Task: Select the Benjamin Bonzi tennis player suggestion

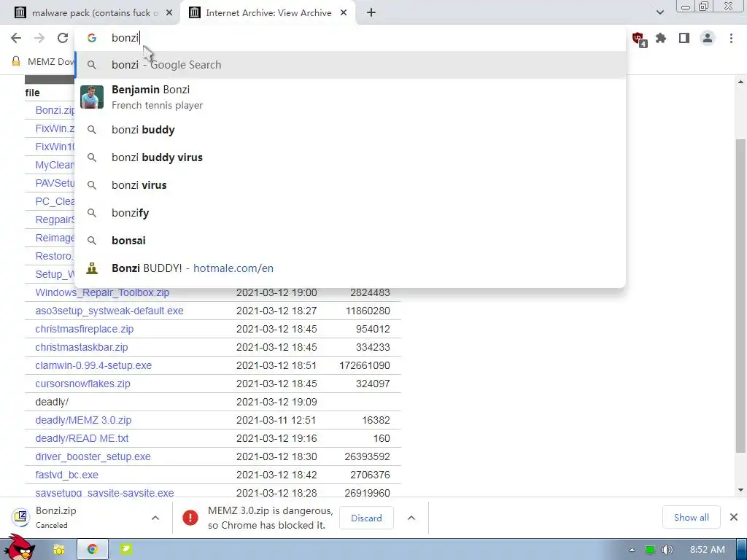Action: pos(350,97)
